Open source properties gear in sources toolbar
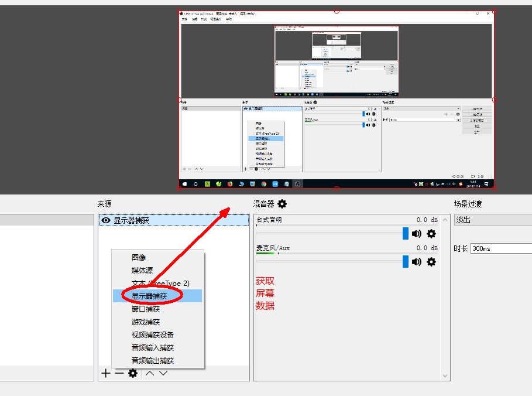532x396 pixels. (133, 373)
